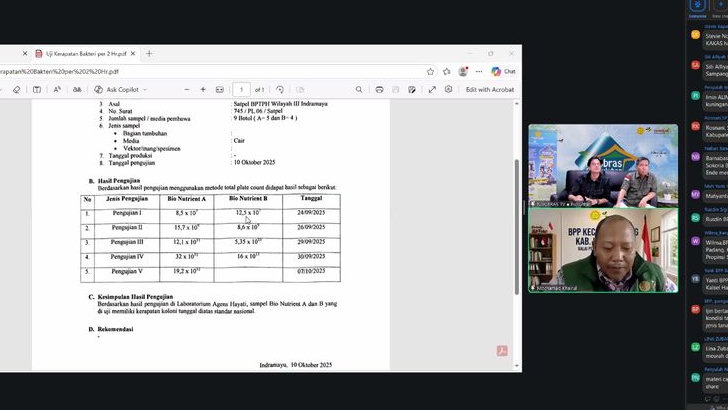Click chat avatar beside Stevie message
The image size is (728, 410).
pyautogui.click(x=695, y=35)
